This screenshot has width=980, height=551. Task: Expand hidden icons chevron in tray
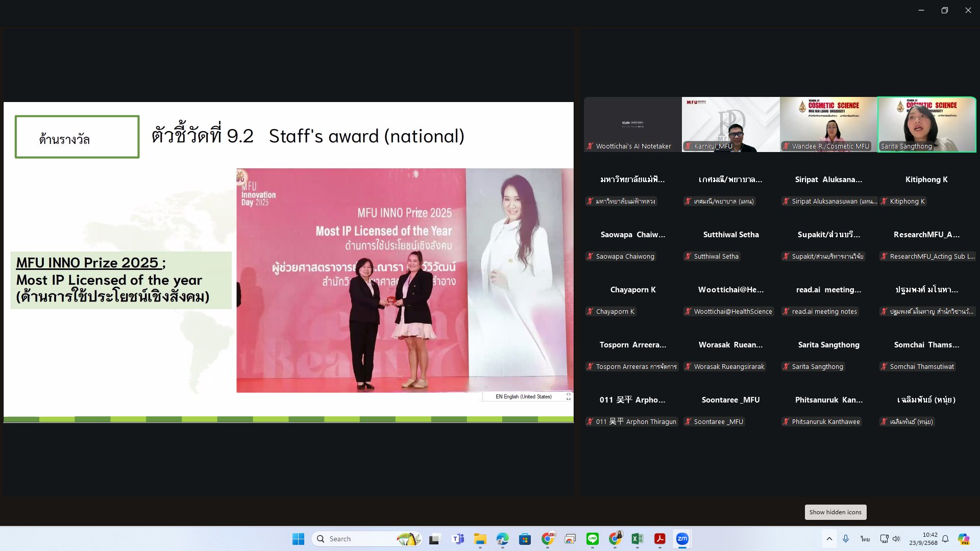click(x=829, y=539)
